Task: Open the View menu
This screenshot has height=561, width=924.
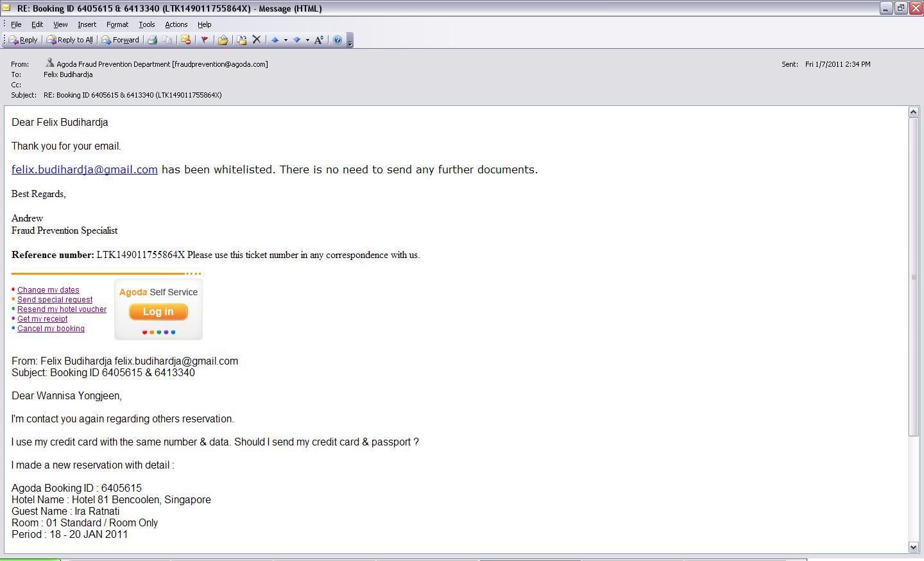Action: (60, 24)
